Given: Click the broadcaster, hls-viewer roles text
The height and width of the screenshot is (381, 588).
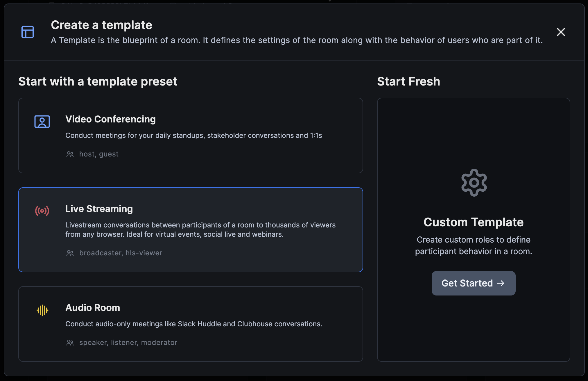Looking at the screenshot, I should (121, 253).
